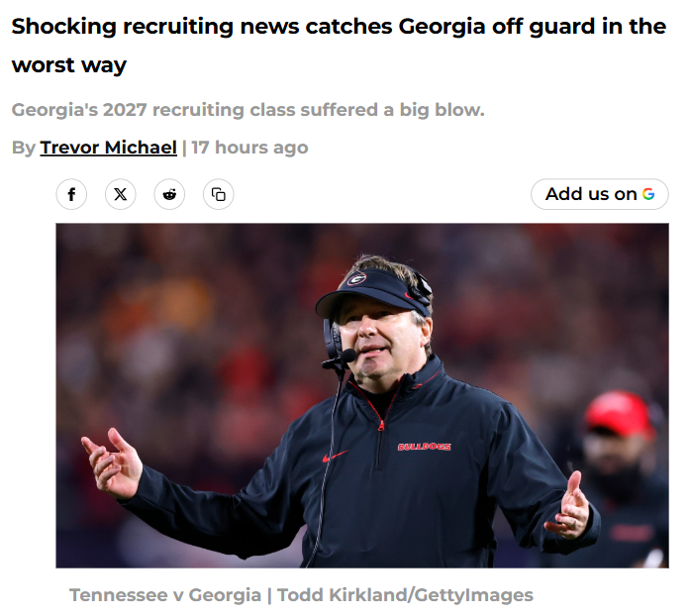Screen dimensions: 690x616
Task: Click the G logo on the visor
Action: pos(355,277)
